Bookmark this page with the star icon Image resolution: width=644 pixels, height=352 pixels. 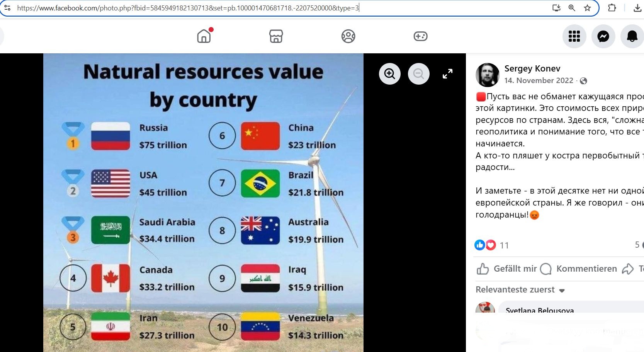point(587,8)
